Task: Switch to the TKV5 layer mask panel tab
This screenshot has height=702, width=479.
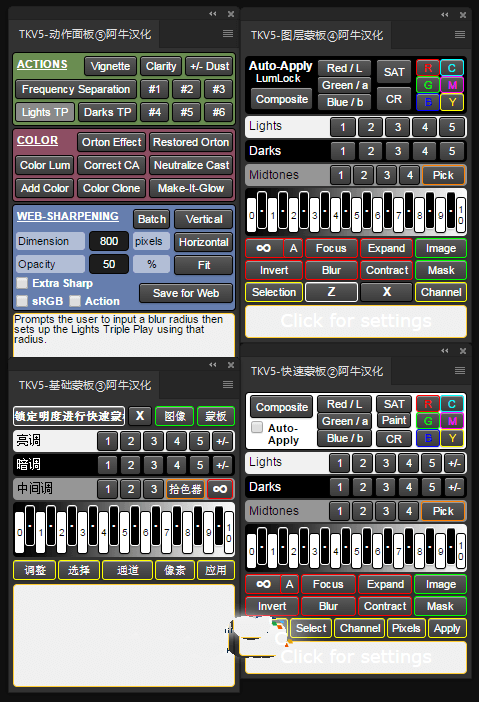Action: (x=316, y=35)
